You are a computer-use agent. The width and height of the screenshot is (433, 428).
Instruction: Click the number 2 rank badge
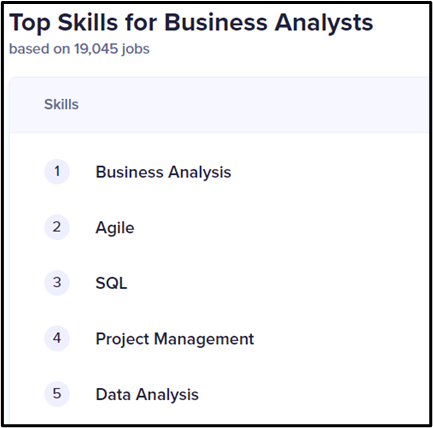point(57,227)
